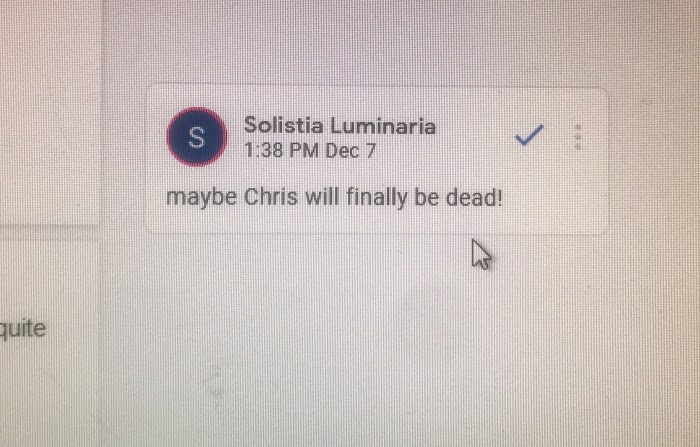Open the three-dot comment options menu
This screenshot has width=700, height=447.
(578, 137)
